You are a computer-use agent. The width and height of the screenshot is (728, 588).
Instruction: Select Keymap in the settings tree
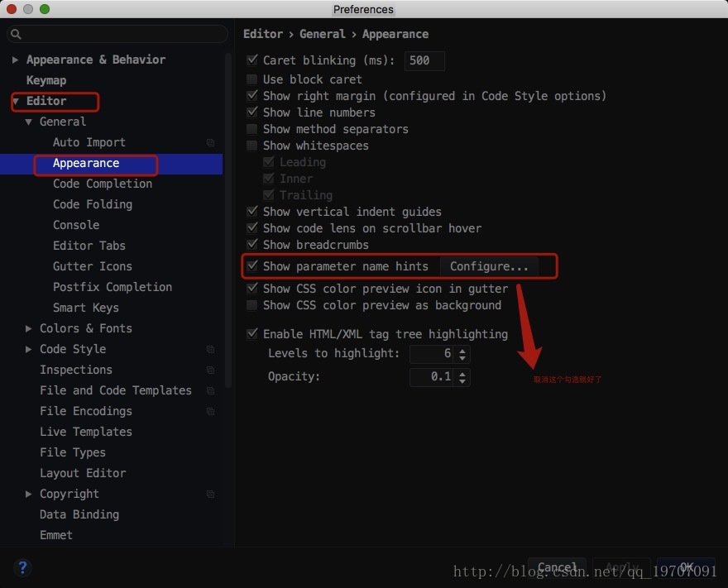pos(46,80)
